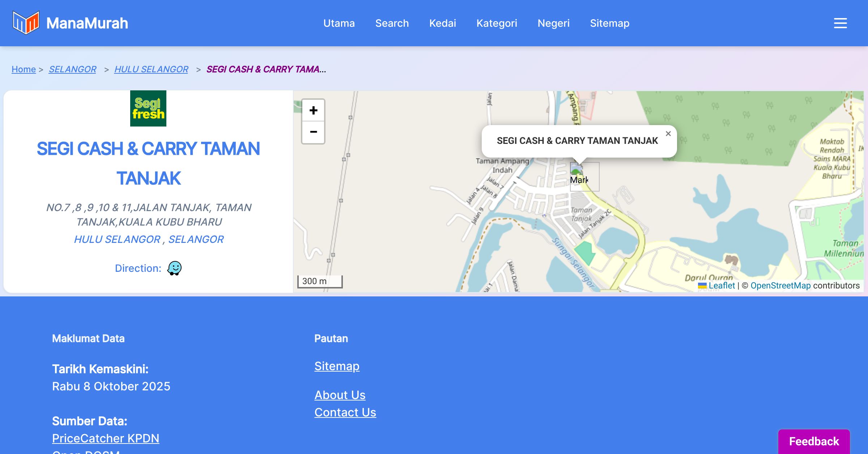Click the Feedback button
The width and height of the screenshot is (868, 454).
point(814,441)
